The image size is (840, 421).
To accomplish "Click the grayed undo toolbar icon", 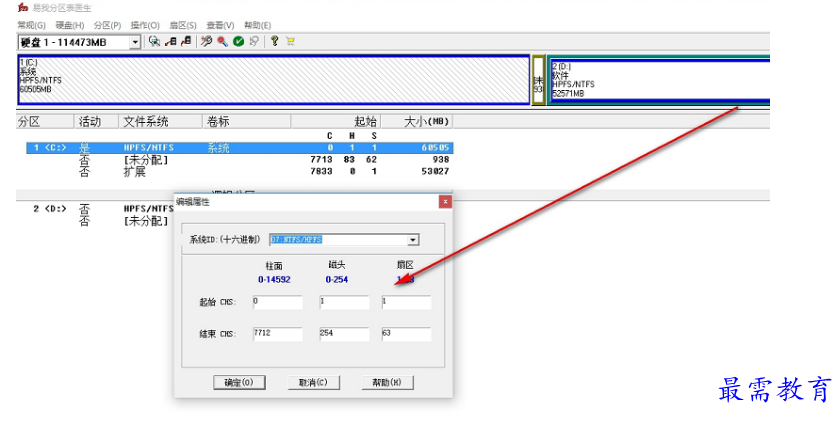I will pyautogui.click(x=254, y=41).
